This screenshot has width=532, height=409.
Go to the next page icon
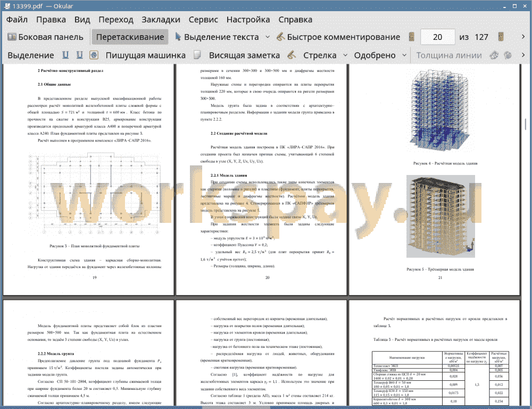pyautogui.click(x=501, y=37)
